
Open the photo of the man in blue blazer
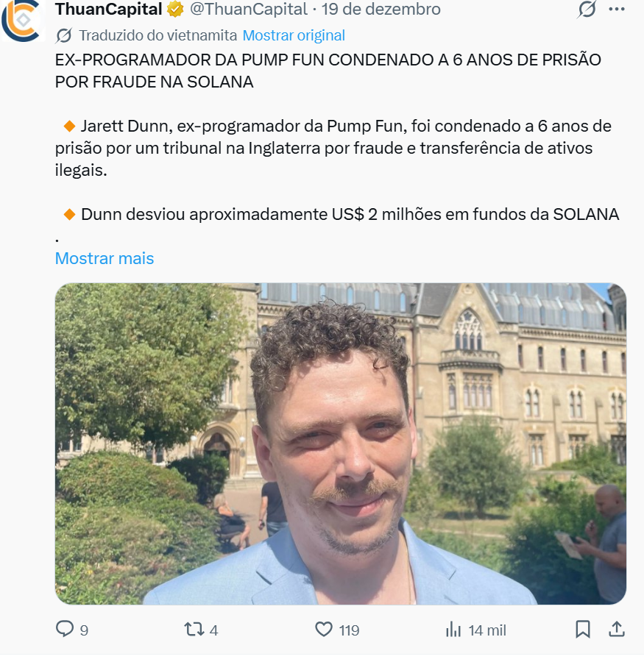pos(341,444)
